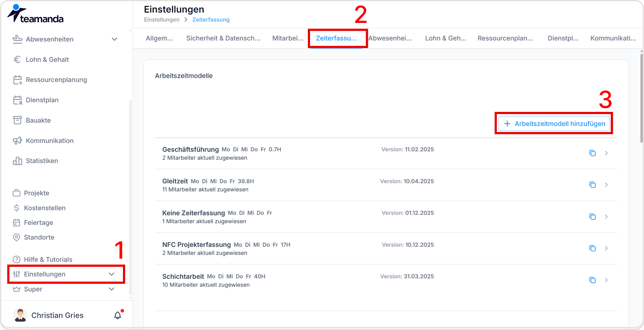The width and height of the screenshot is (644, 330).
Task: Click the main content vertical scrollbar
Action: point(641,98)
